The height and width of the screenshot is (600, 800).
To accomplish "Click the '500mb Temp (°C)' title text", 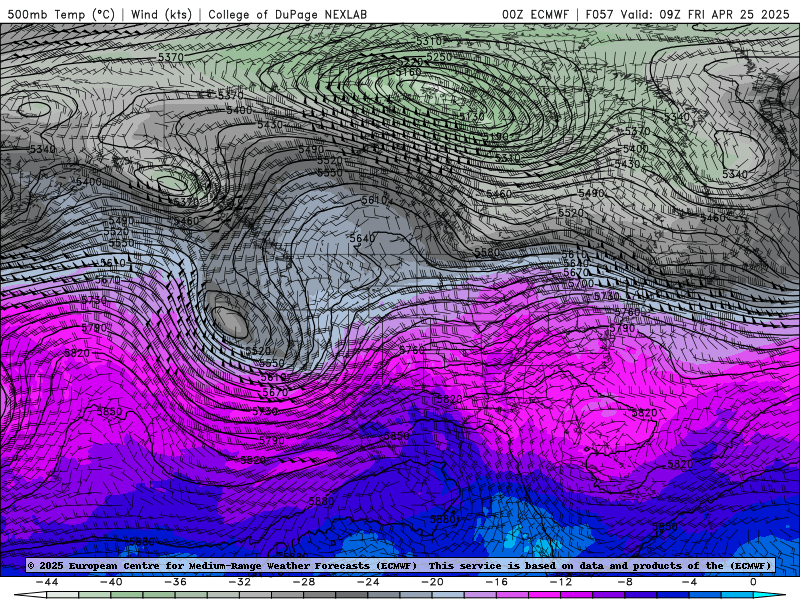I will tap(61, 14).
